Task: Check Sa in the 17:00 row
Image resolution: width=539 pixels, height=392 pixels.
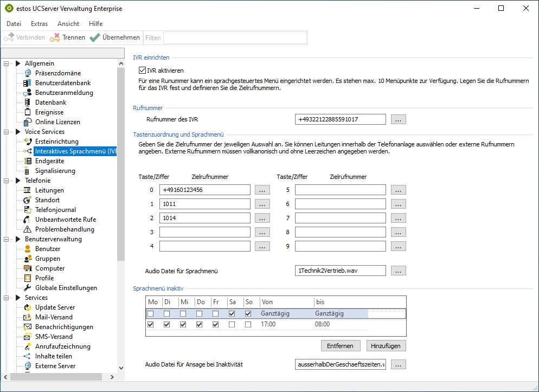Action: tap(232, 324)
